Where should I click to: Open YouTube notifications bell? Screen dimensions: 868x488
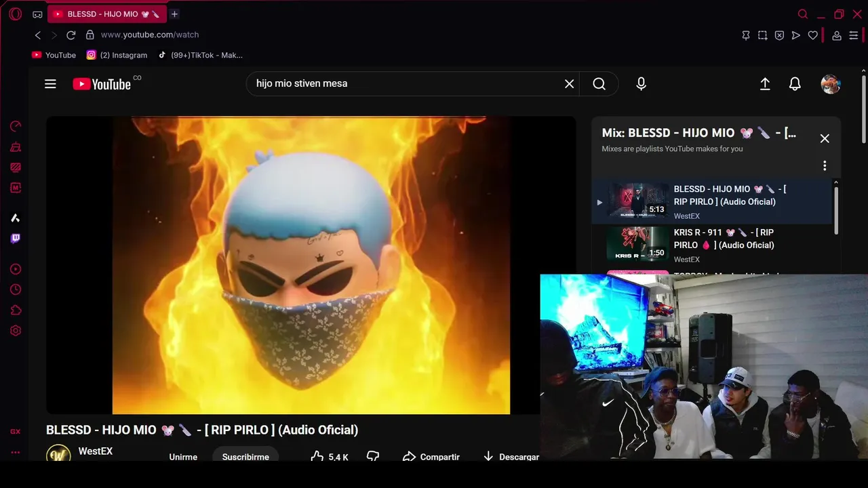click(x=795, y=84)
